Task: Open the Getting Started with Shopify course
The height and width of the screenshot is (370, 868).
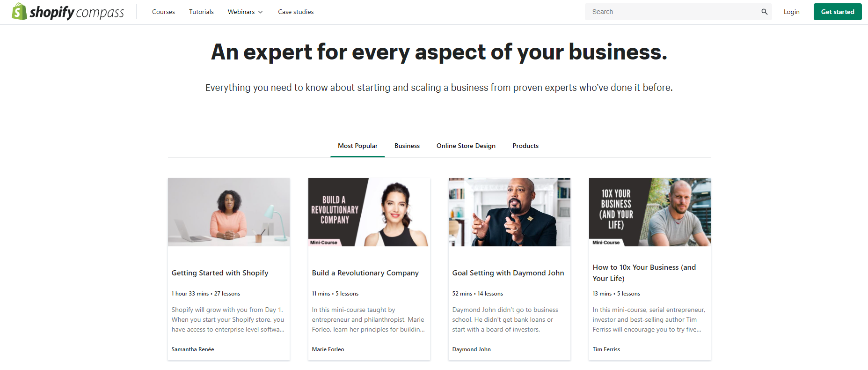Action: tap(219, 273)
